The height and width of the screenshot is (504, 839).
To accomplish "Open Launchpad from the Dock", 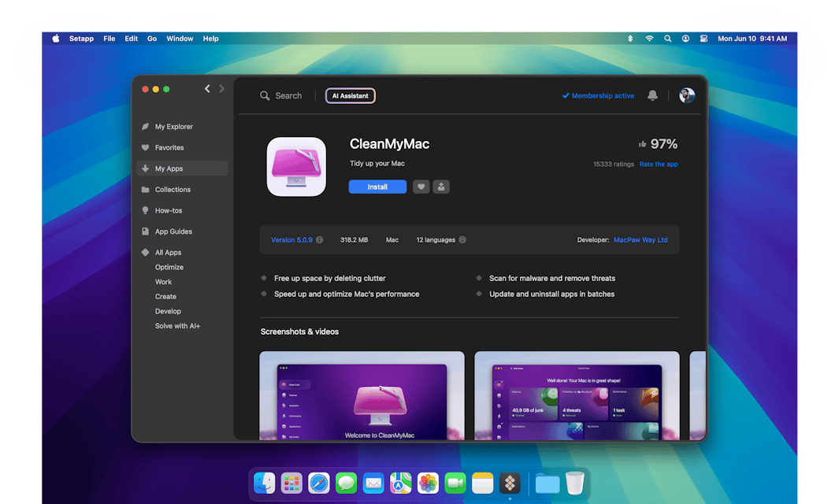I will pyautogui.click(x=291, y=484).
